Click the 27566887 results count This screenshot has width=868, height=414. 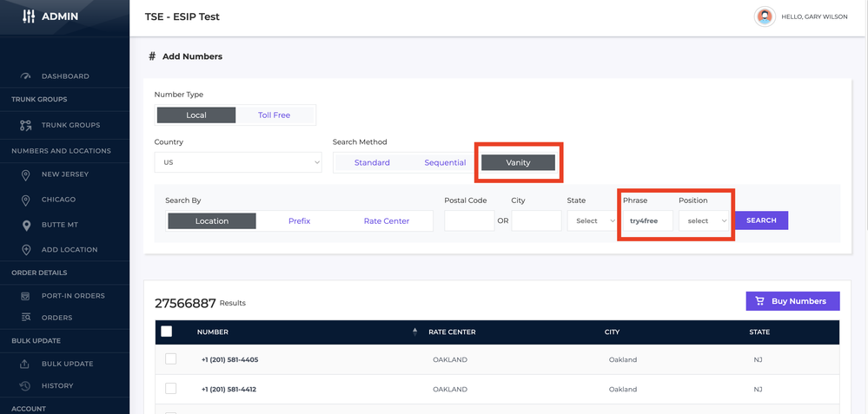click(x=185, y=303)
